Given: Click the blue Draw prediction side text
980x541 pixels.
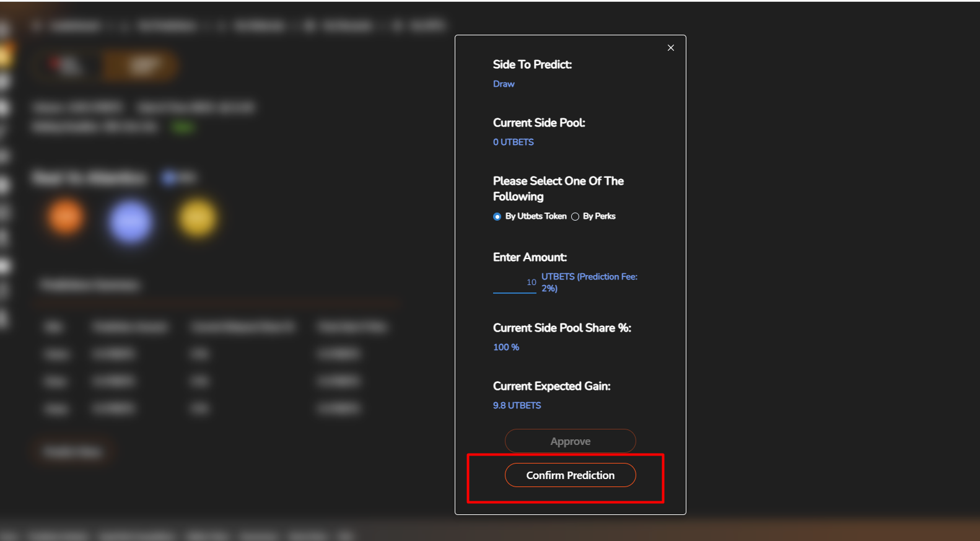Looking at the screenshot, I should click(x=504, y=84).
